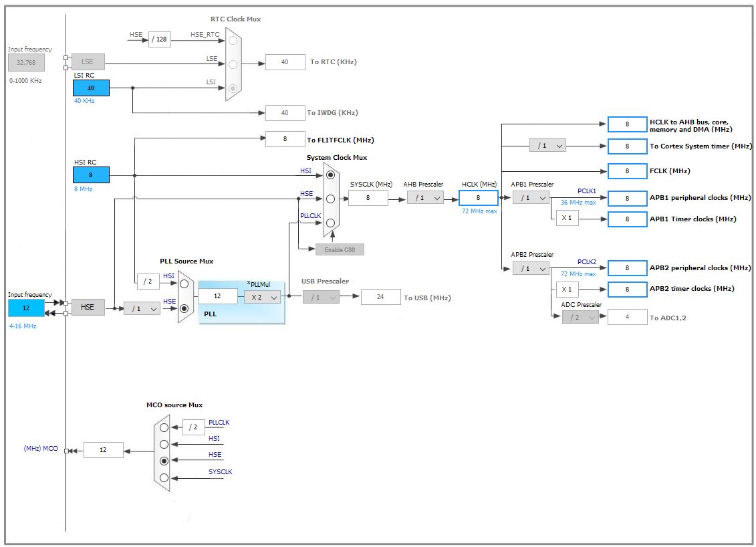The image size is (756, 547).
Task: Click the '36 MHz max' PCLK1 note
Action: tap(578, 203)
